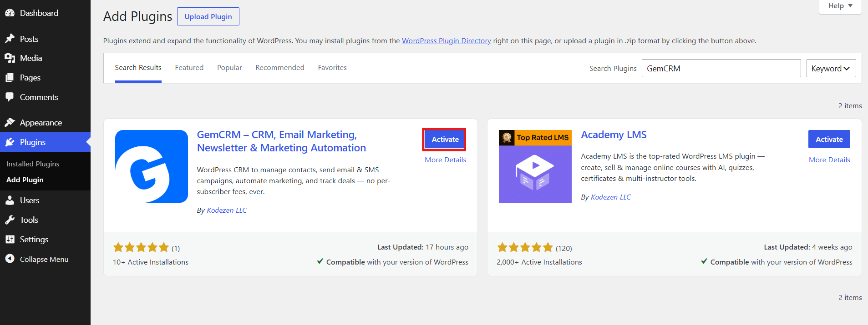Viewport: 868px width, 325px height.
Task: Click the "2,000+ Active Installations" text
Action: (539, 262)
